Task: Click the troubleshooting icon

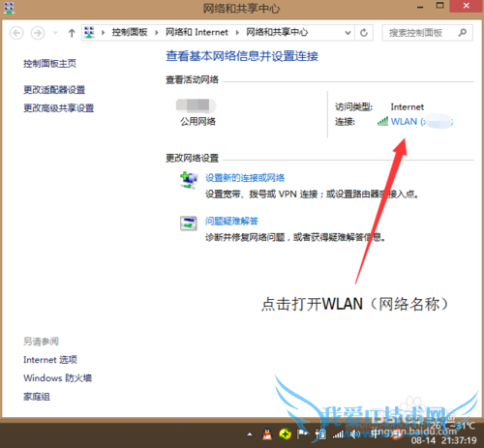Action: click(189, 224)
